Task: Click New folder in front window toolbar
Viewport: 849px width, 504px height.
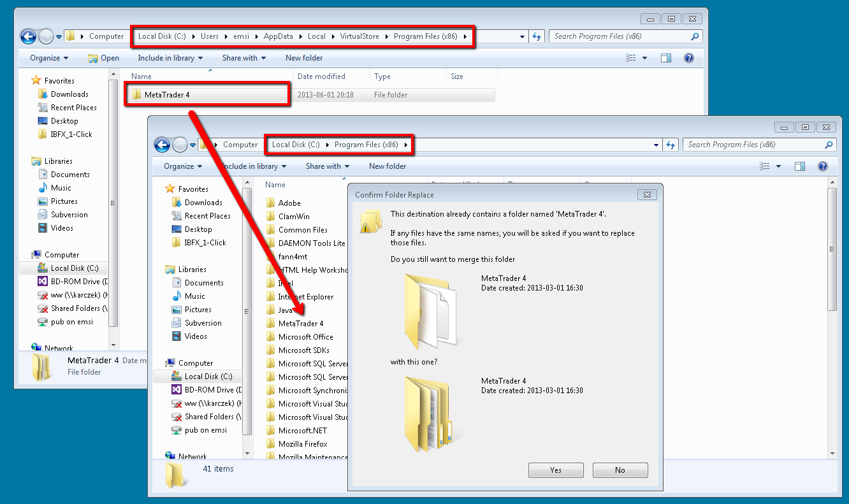Action: [387, 166]
